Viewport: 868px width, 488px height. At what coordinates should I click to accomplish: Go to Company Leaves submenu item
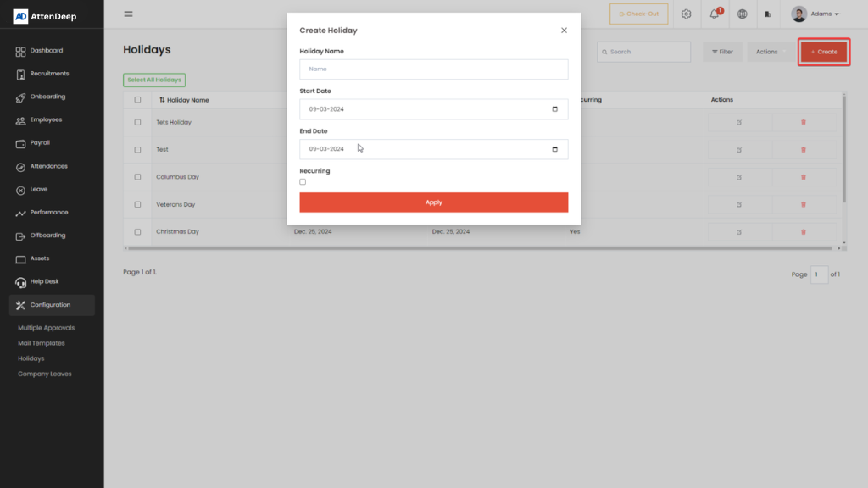pyautogui.click(x=45, y=374)
